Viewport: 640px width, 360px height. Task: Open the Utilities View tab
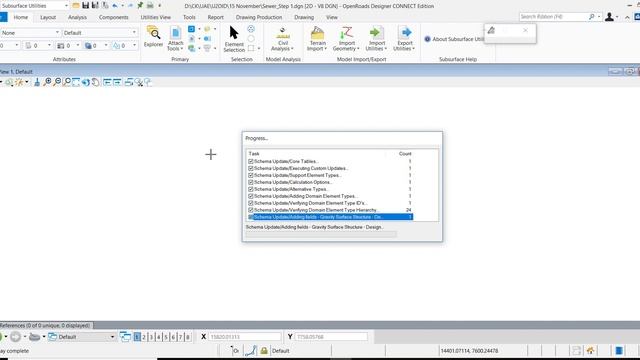pyautogui.click(x=156, y=17)
